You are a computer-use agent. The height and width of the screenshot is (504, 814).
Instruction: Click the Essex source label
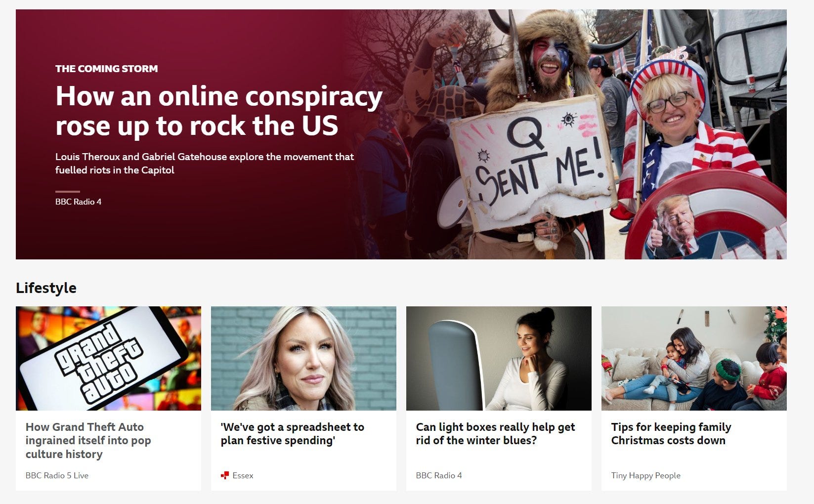click(x=243, y=475)
